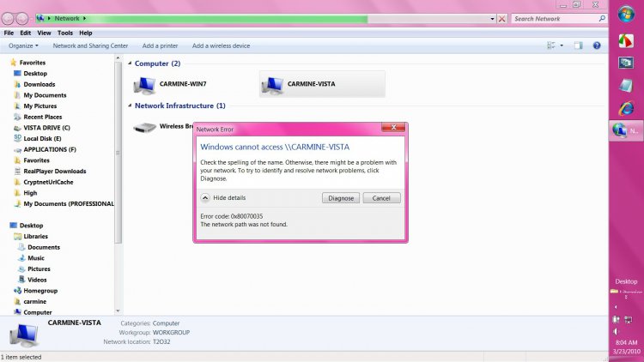The image size is (644, 362).
Task: Click the volume speaker tray icon
Action: click(616, 331)
